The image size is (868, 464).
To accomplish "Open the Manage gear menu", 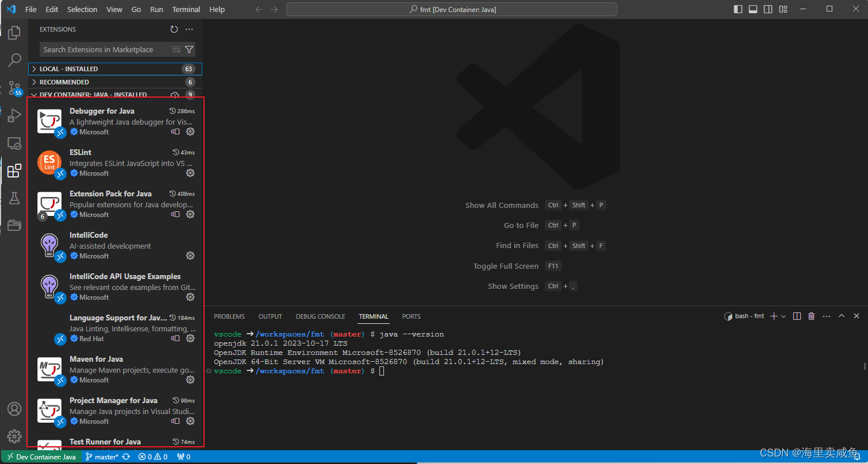I will coord(14,436).
